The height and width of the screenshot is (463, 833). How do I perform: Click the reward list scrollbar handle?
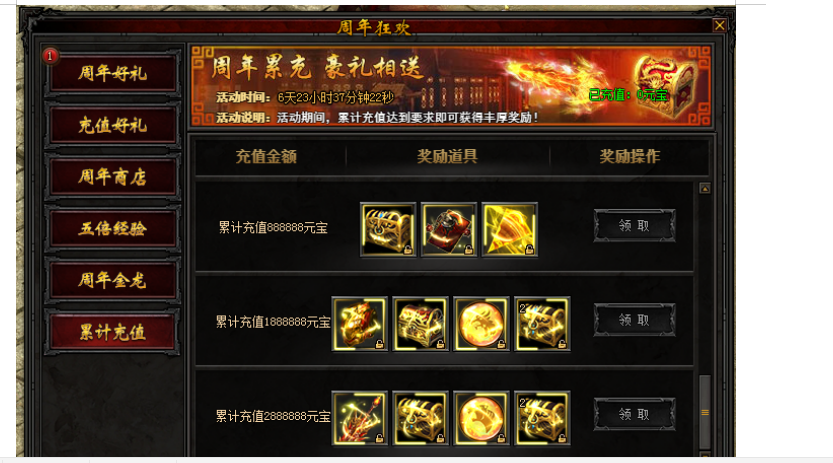705,412
